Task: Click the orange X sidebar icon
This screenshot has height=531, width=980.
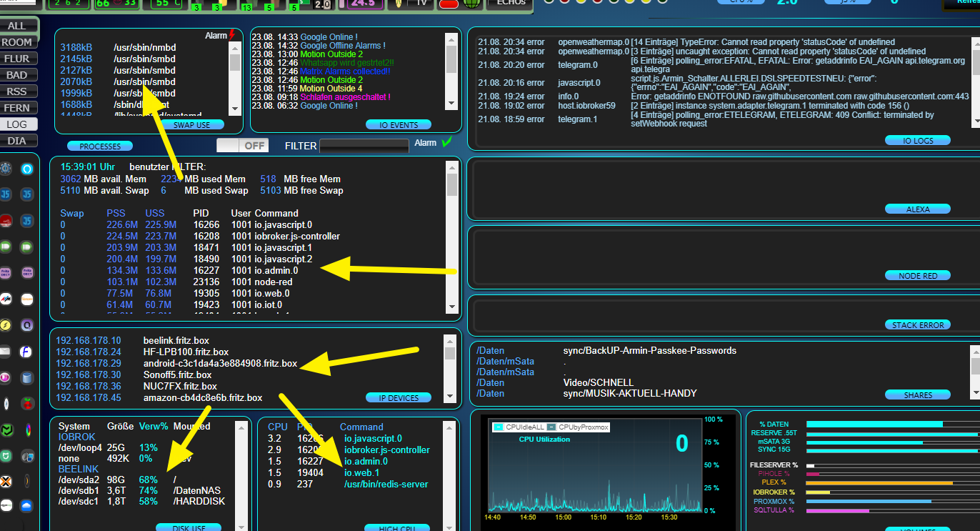Action: pos(6,481)
